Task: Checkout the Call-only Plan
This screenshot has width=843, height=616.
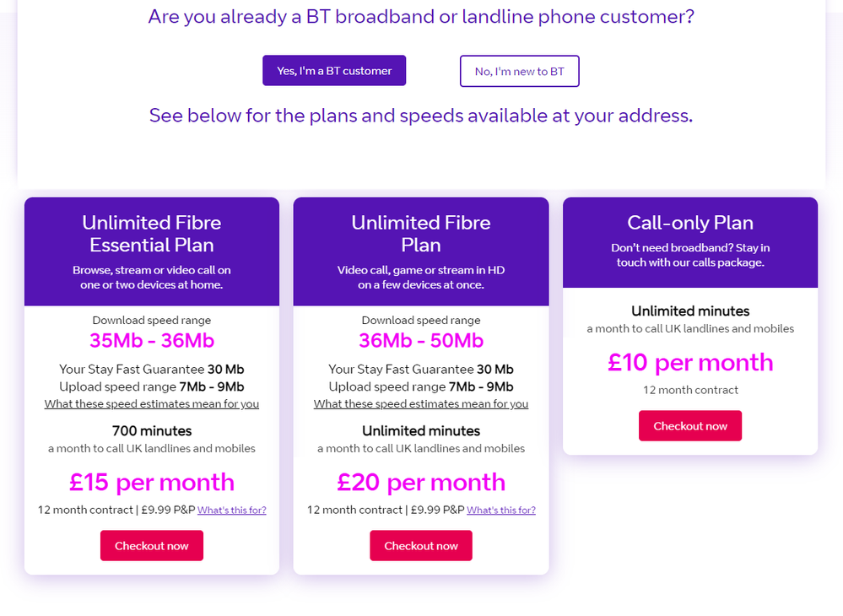Action: 690,426
